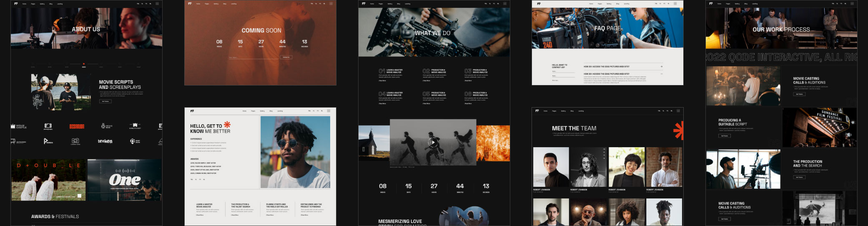The image size is (868, 226).
Task: Click the FF logo on Hello Get To Know page
Action: (x=192, y=111)
